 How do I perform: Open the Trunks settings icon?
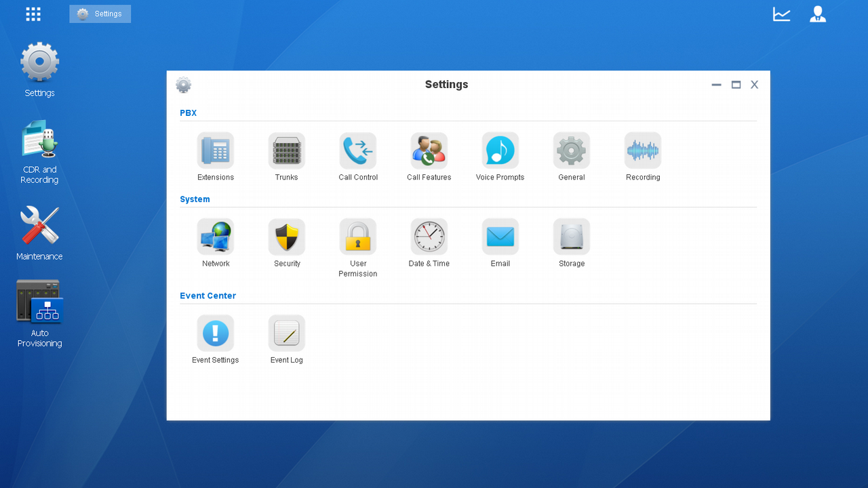[x=287, y=150]
